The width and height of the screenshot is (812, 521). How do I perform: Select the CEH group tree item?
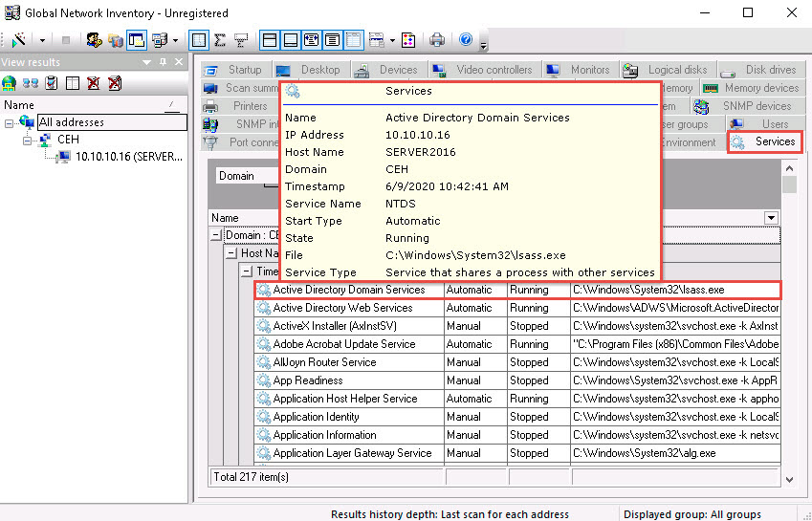68,140
